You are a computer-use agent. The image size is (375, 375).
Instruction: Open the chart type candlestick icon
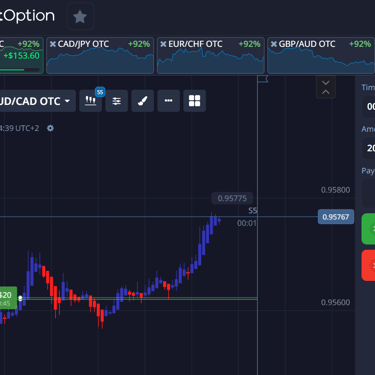click(91, 101)
